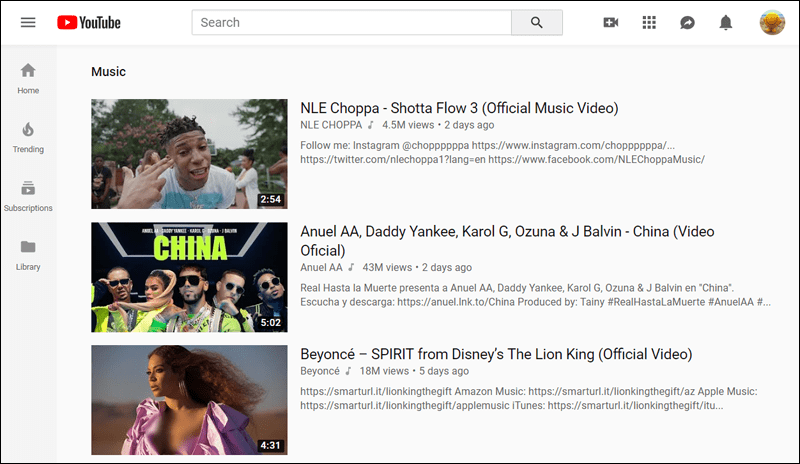Open Trending in sidebar
800x464 pixels.
click(x=28, y=138)
